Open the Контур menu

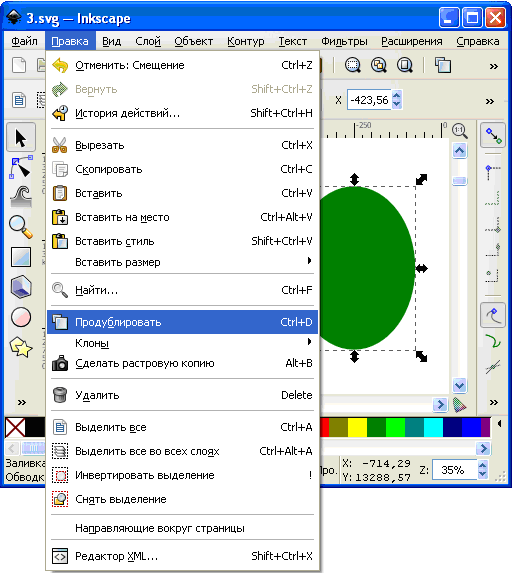click(x=246, y=41)
